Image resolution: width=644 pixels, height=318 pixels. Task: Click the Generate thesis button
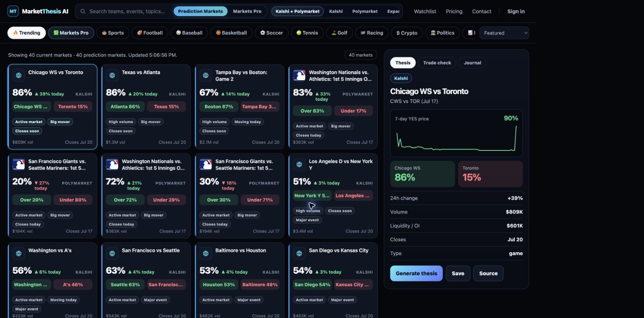coord(416,273)
